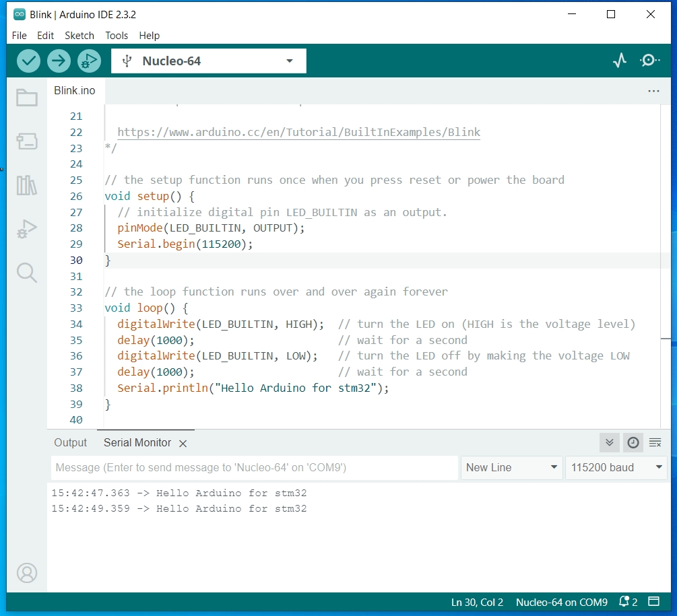This screenshot has height=616, width=677.
Task: Click on Serial.begin(115200) code line
Action: tap(185, 244)
